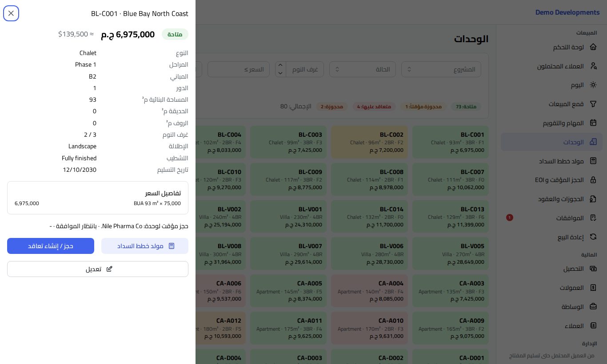Filter by متاحة: 73 available badge
This screenshot has height=364, width=607.
(x=466, y=107)
